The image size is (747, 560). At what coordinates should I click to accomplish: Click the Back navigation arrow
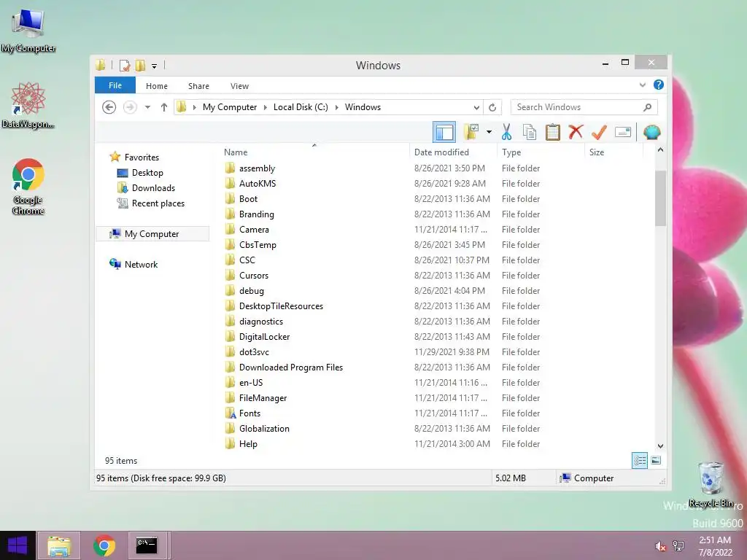click(x=109, y=107)
